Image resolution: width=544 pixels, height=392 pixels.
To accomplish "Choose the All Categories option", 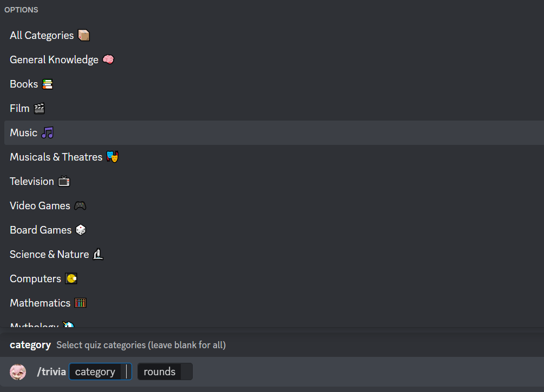I will pos(274,35).
